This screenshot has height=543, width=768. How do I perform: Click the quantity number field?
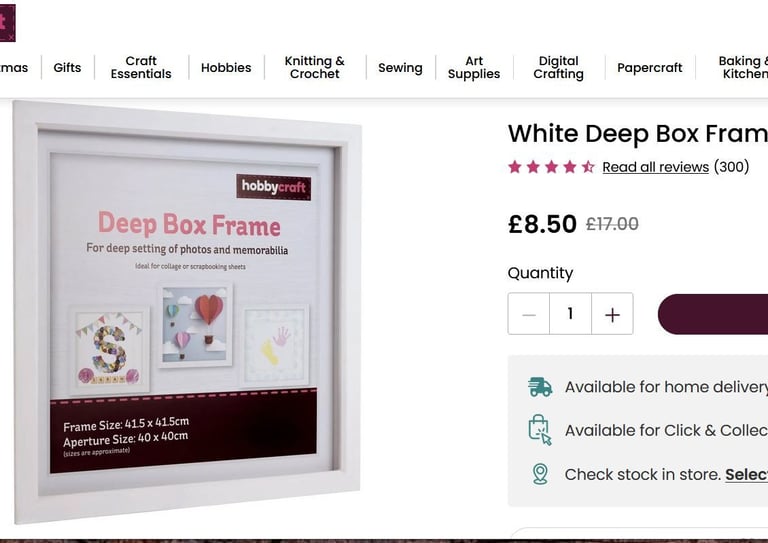pyautogui.click(x=571, y=314)
